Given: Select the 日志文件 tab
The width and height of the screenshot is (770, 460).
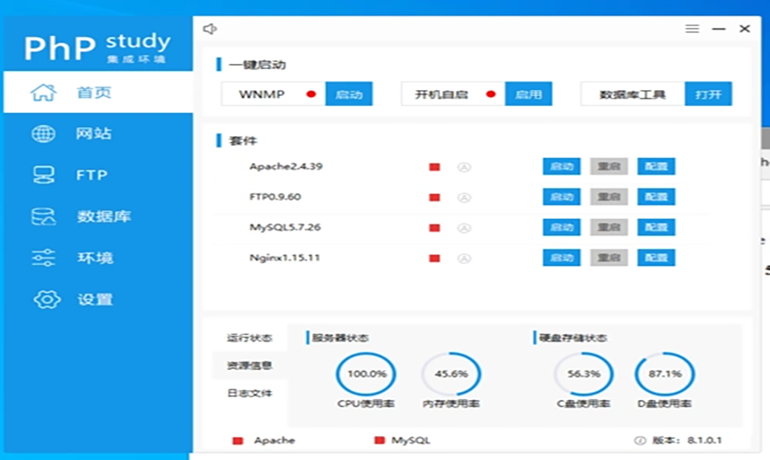Looking at the screenshot, I should point(249,393).
